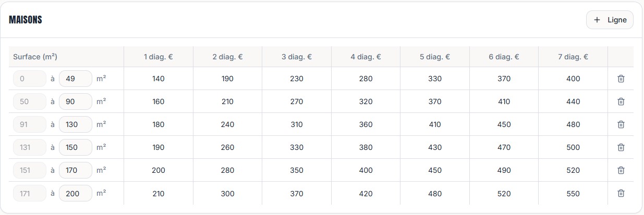Viewport: 644px width, 215px height.
Task: Edit the max surface field showing 90
Action: coord(75,102)
